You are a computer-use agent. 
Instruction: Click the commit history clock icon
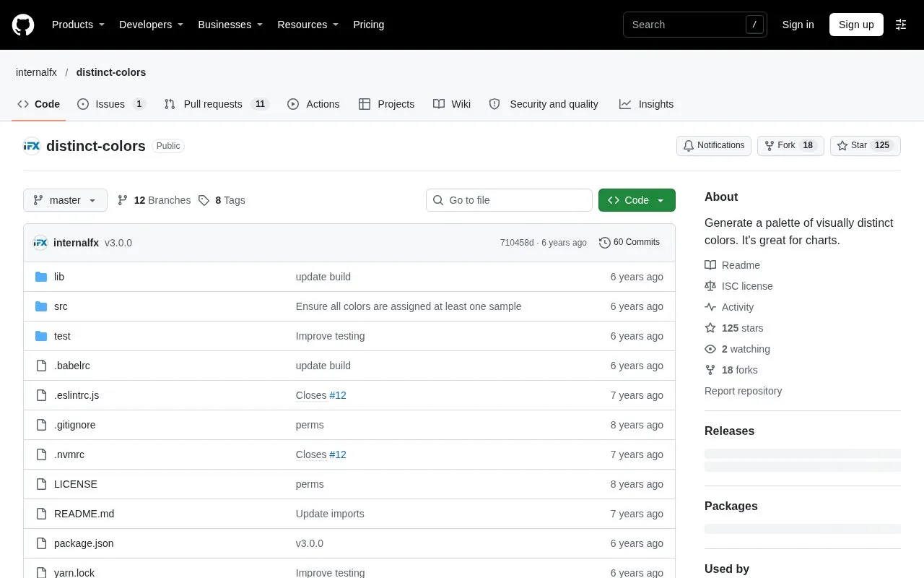tap(605, 243)
